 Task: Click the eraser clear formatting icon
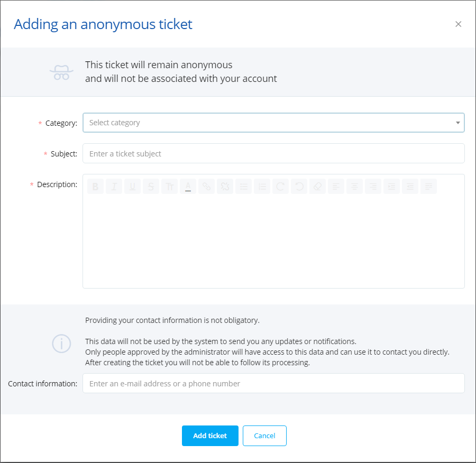(x=317, y=186)
